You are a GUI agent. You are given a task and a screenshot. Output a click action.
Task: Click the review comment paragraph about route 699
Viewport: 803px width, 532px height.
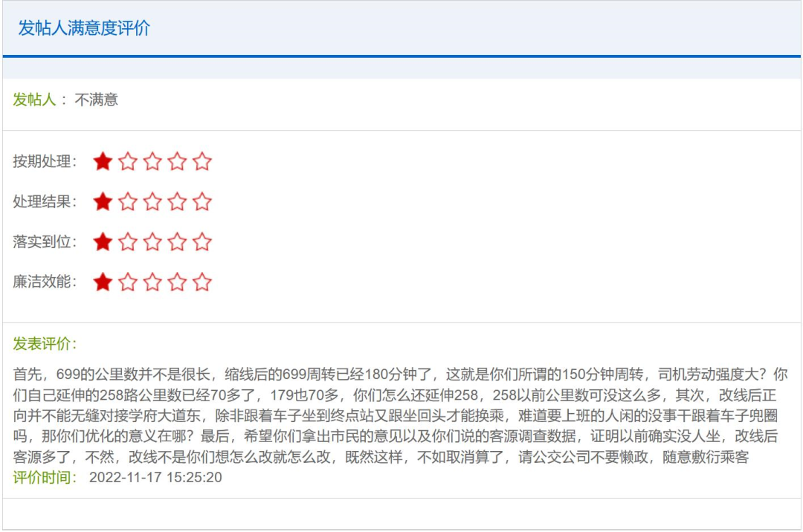pos(400,415)
